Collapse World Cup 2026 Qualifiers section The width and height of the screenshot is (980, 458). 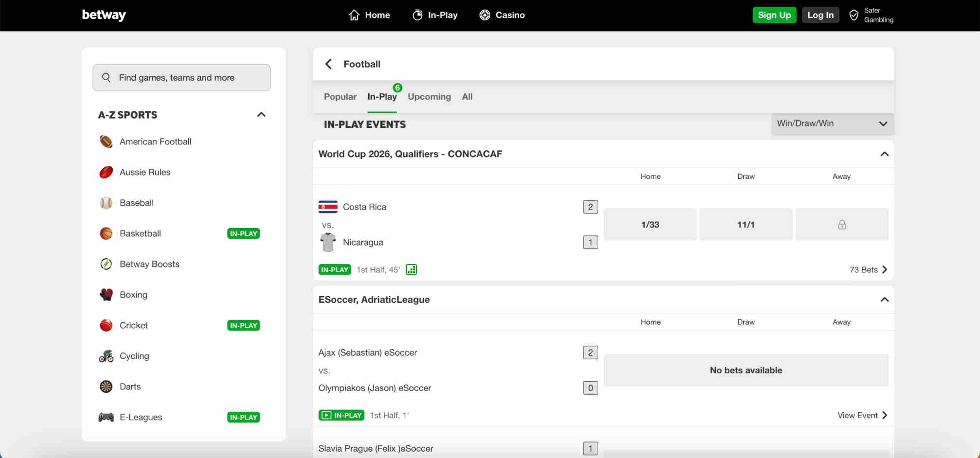pos(884,154)
